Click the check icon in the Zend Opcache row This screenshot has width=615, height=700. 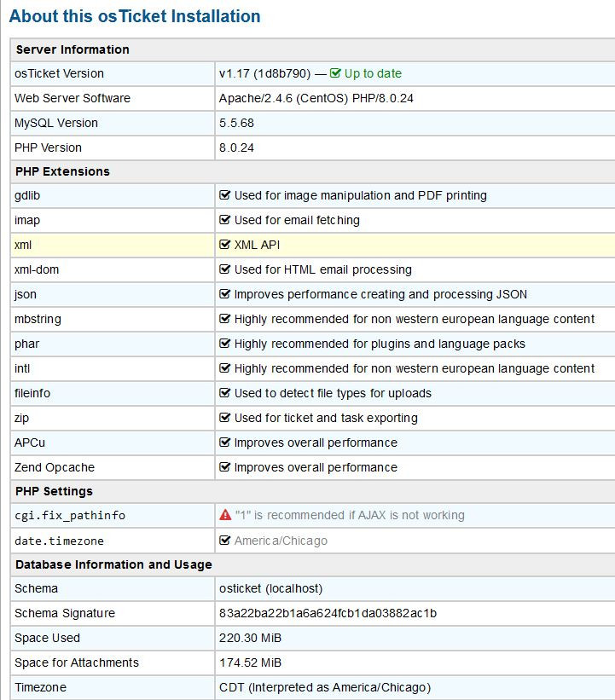[x=225, y=467]
